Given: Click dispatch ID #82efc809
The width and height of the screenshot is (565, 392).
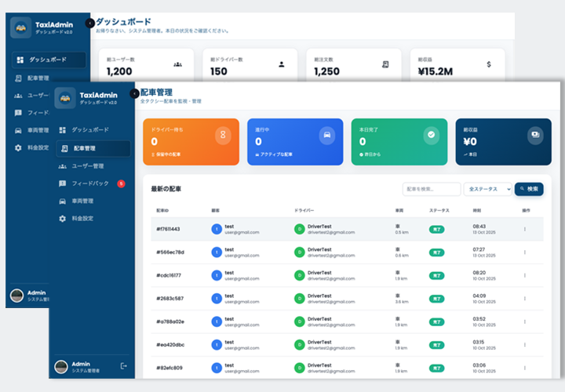Looking at the screenshot, I should point(169,368).
